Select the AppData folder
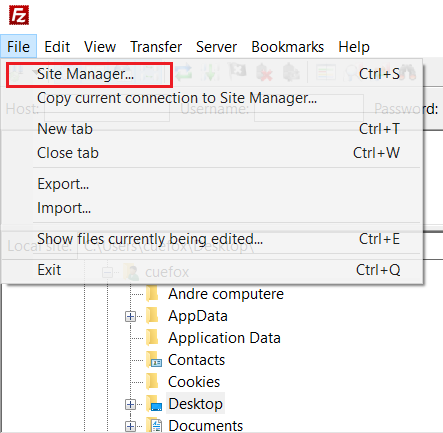443x433 pixels. point(198,316)
